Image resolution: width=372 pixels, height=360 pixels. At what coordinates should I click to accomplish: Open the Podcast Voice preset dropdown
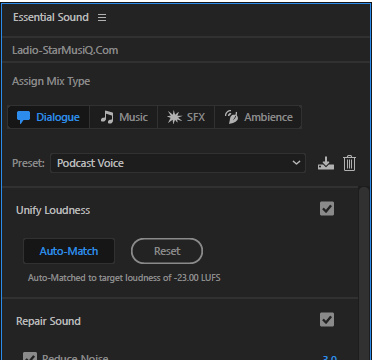178,163
